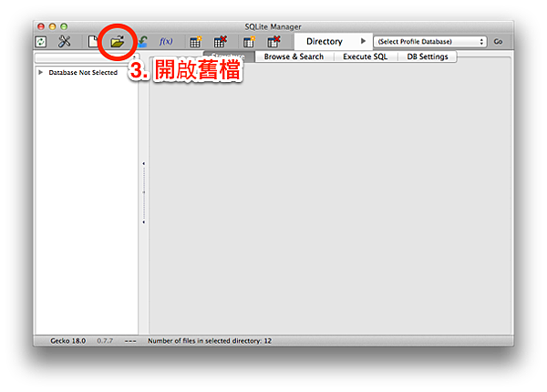This screenshot has width=547, height=392.
Task: Open the Select Profile Database dropdown
Action: click(x=429, y=42)
